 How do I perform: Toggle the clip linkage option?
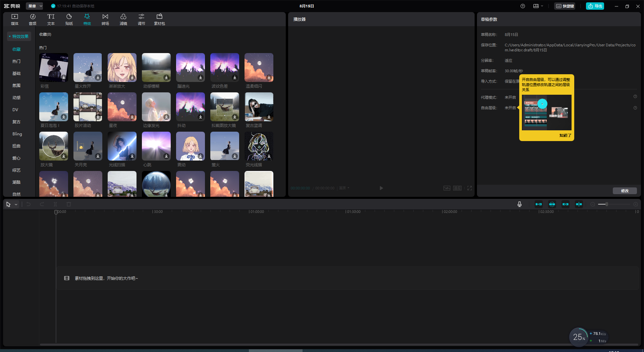(x=566, y=204)
